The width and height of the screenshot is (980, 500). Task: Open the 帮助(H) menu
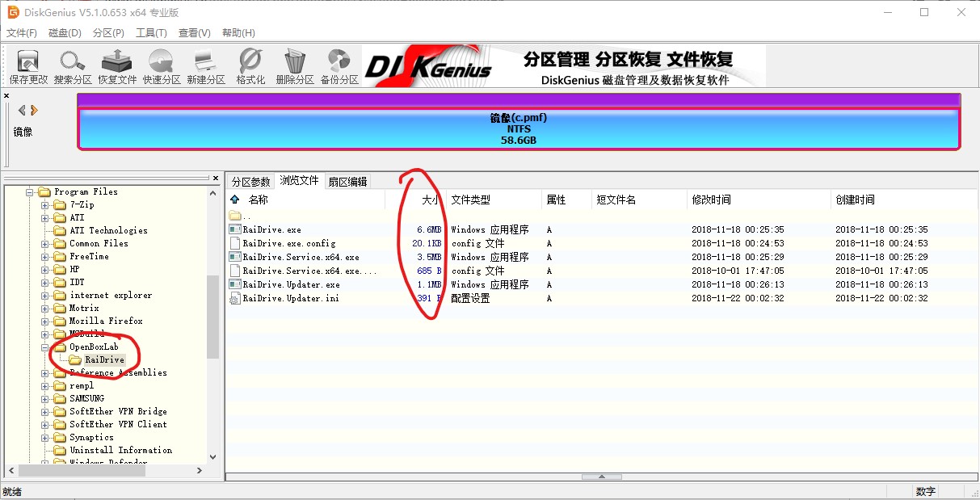point(238,33)
